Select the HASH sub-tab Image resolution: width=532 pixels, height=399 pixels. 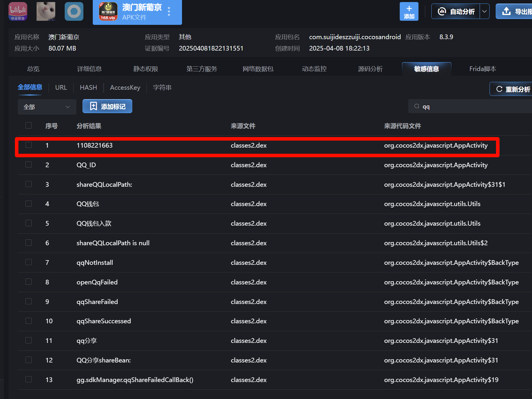(x=88, y=87)
